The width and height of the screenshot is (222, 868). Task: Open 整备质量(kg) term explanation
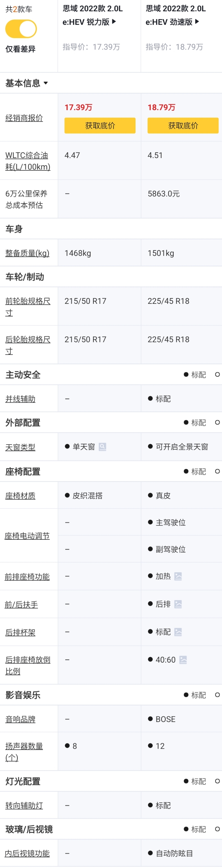[27, 253]
